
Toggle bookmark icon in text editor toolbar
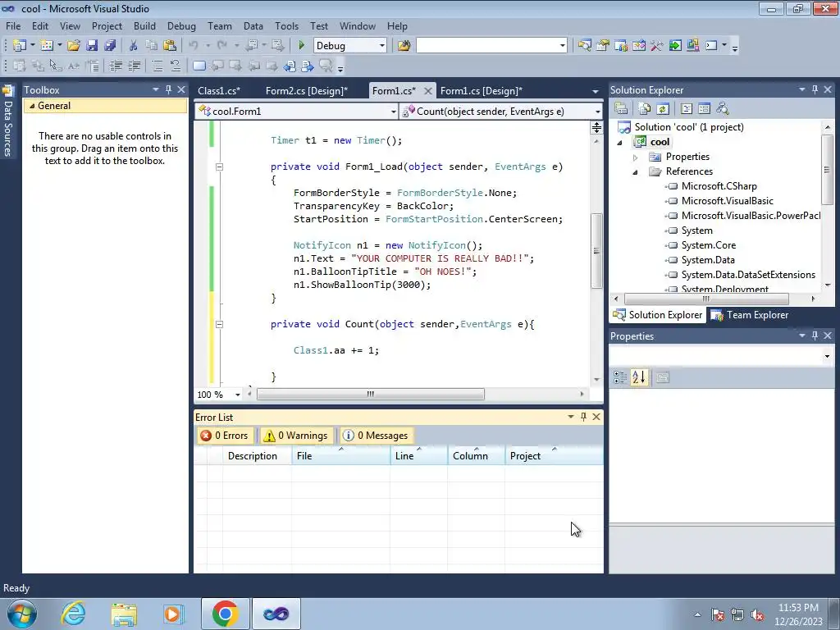pos(199,66)
